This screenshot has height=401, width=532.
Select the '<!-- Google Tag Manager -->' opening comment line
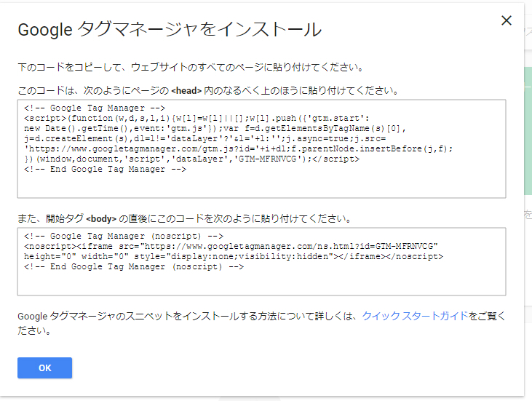click(95, 108)
